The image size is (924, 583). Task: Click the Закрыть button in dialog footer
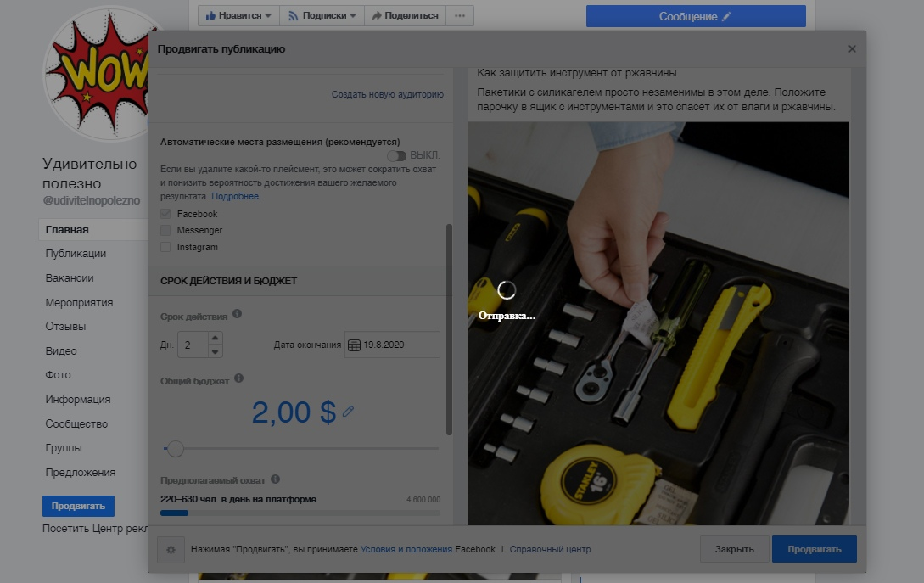[734, 549]
